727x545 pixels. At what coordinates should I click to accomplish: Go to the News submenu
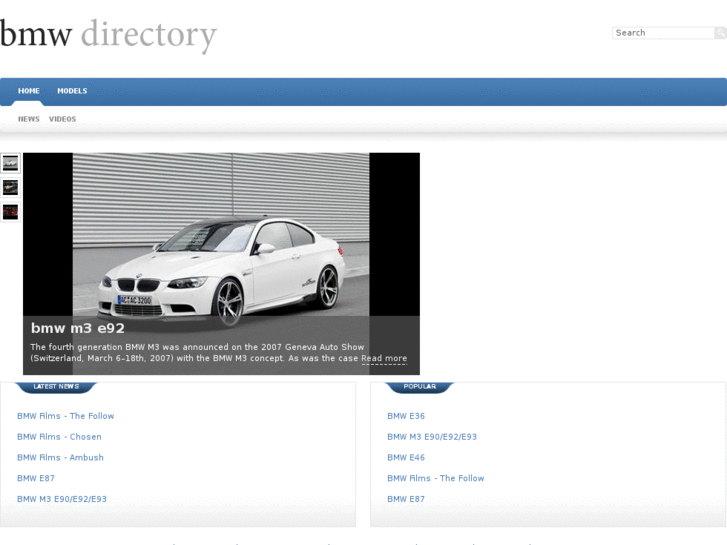point(29,119)
